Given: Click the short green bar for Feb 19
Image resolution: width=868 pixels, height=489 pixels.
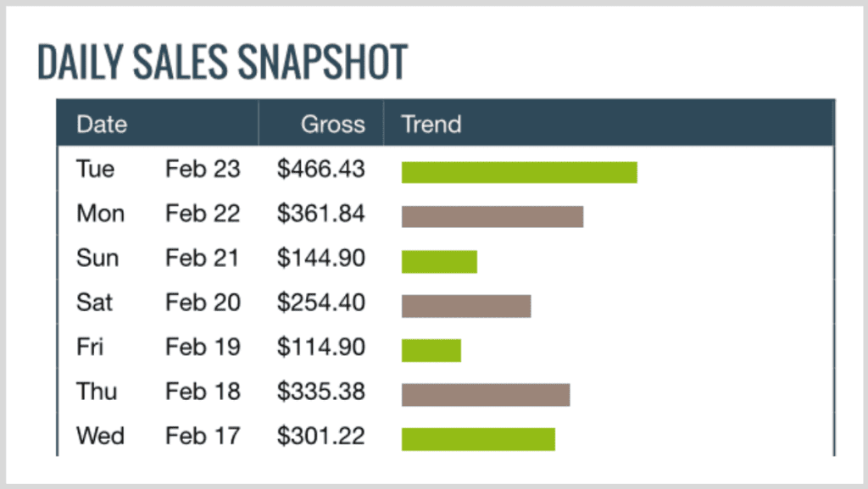Looking at the screenshot, I should coord(431,350).
